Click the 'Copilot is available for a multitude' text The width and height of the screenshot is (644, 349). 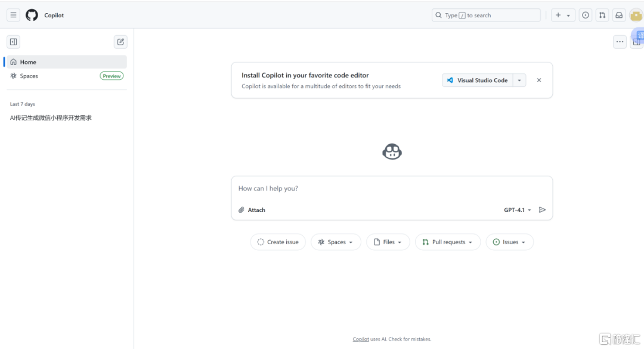click(321, 86)
